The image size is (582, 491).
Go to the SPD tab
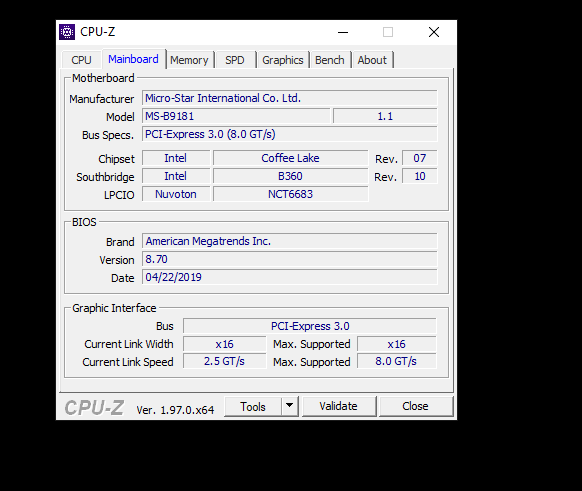point(235,60)
